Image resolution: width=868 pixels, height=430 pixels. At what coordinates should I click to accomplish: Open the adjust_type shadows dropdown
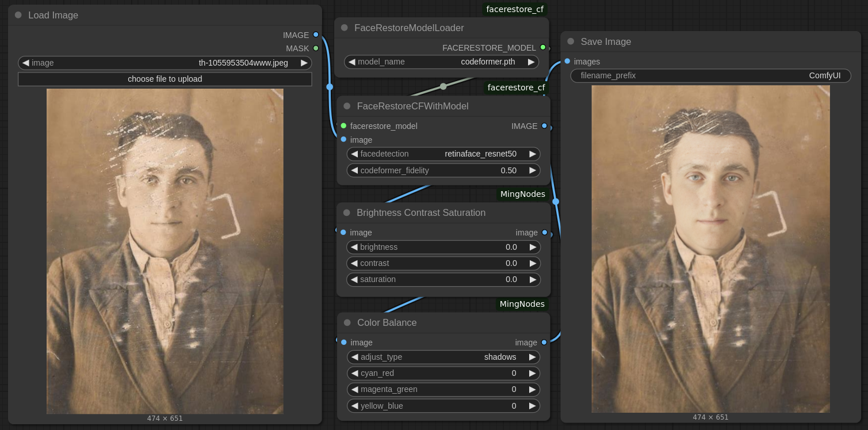[x=443, y=357]
